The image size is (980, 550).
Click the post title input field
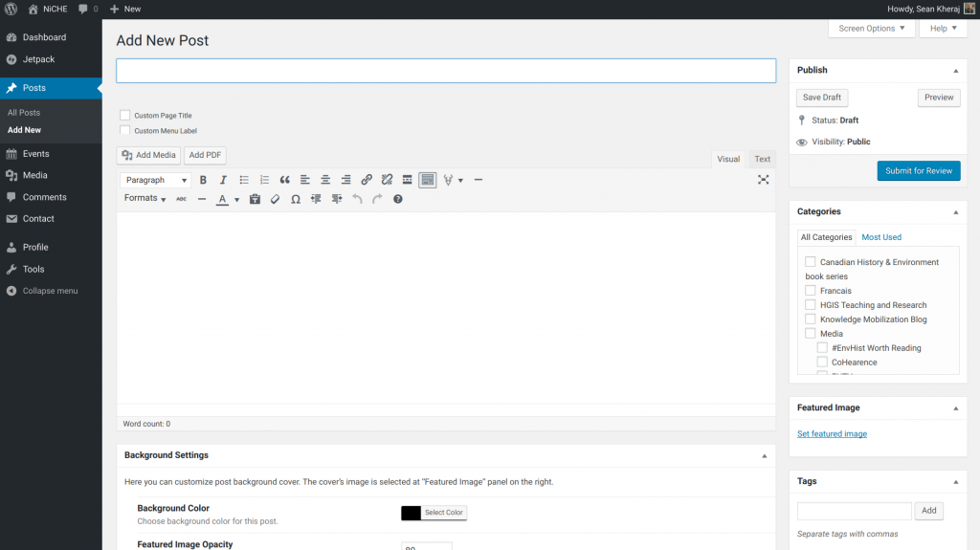coord(446,71)
